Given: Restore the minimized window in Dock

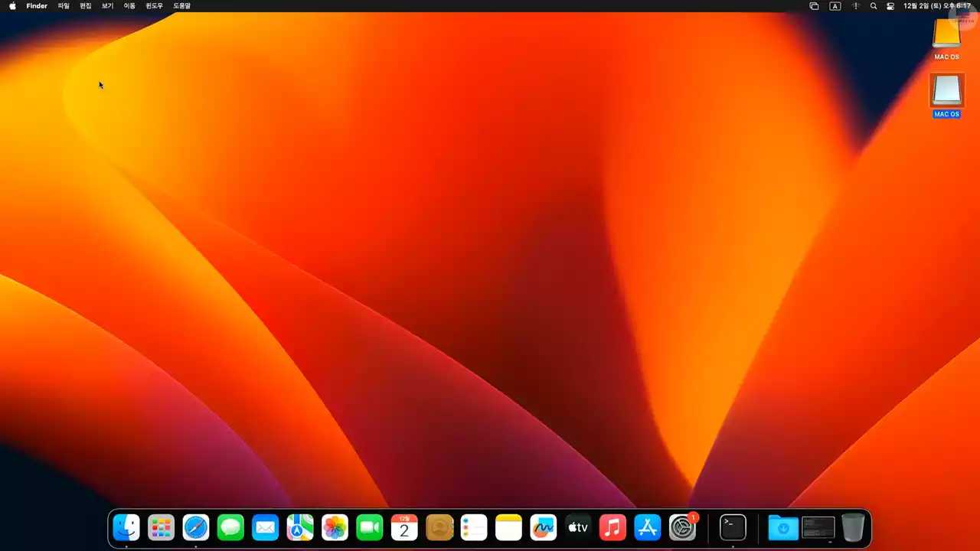Looking at the screenshot, I should pos(818,527).
